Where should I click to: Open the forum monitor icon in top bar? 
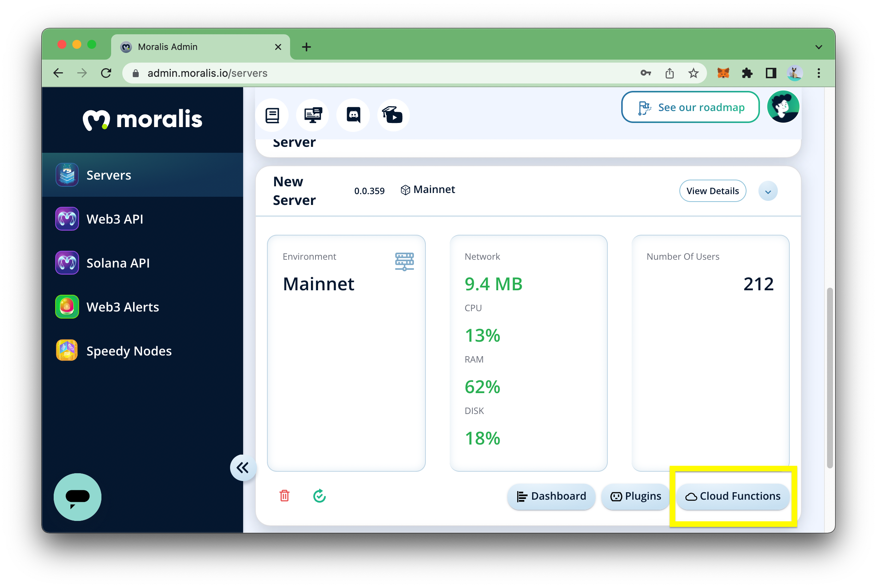coord(312,116)
